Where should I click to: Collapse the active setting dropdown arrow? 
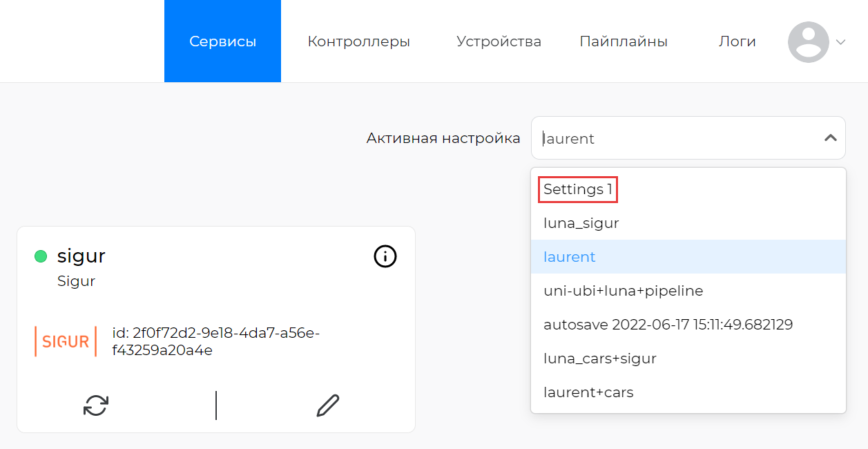click(x=830, y=138)
